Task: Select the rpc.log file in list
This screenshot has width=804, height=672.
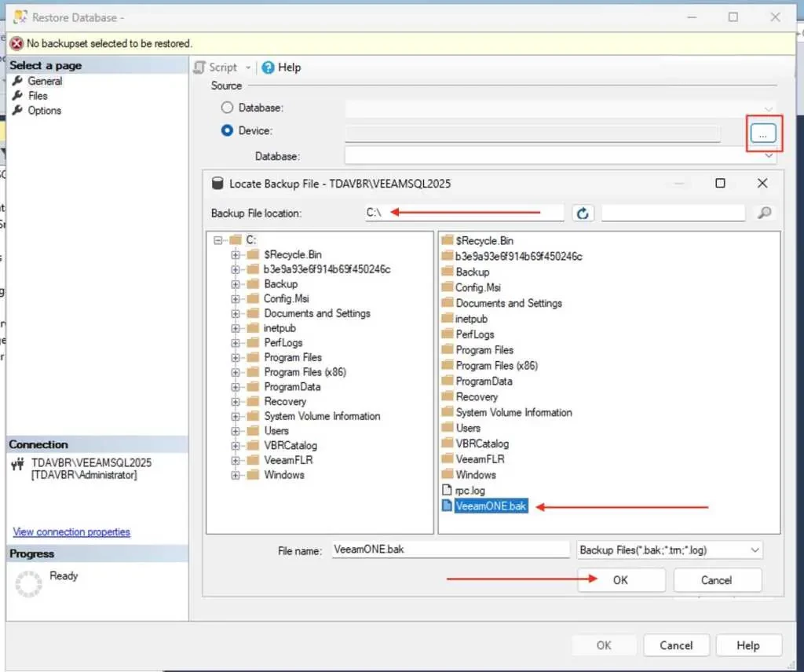Action: click(470, 491)
